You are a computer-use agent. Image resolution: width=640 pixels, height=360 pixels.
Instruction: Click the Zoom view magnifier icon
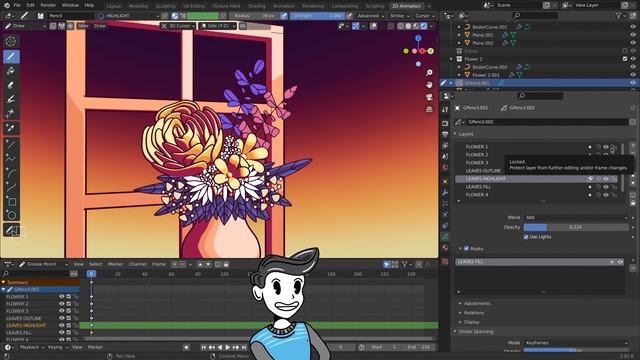[x=429, y=73]
